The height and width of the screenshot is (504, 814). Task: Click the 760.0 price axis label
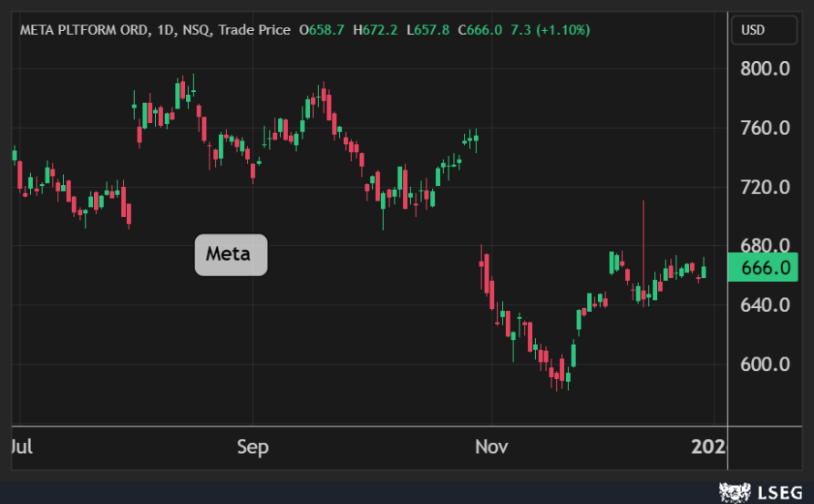764,129
